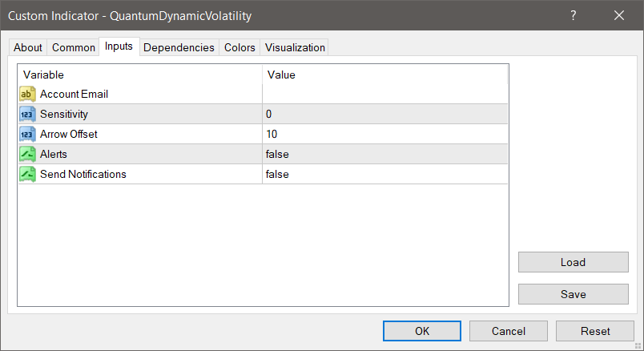Select the Send Notifications false value

(x=384, y=174)
